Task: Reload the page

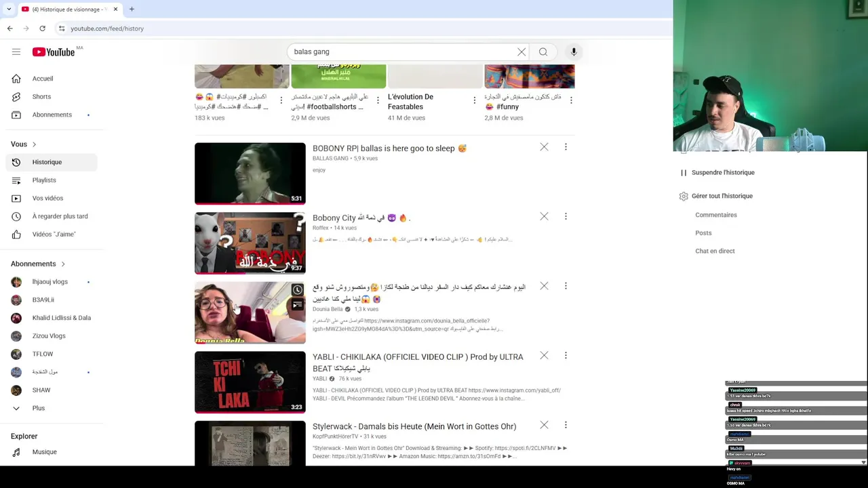Action: pos(42,28)
